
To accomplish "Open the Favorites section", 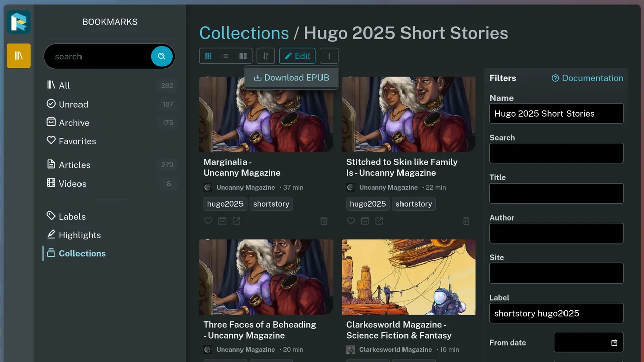I will [110, 141].
